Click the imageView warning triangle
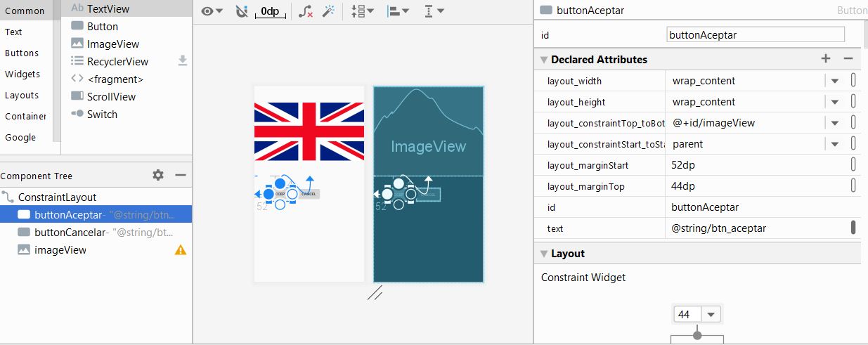This screenshot has width=868, height=345. [x=181, y=249]
